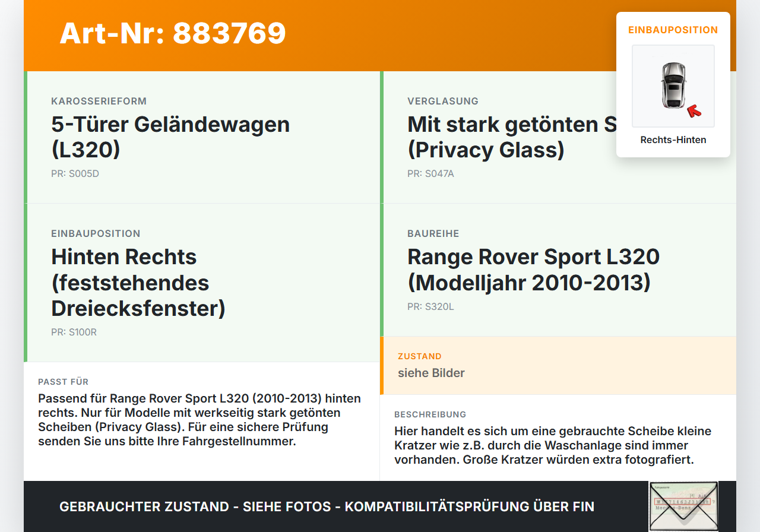Click the PASST FÜR label
Viewport: 760px width, 532px height.
63,382
